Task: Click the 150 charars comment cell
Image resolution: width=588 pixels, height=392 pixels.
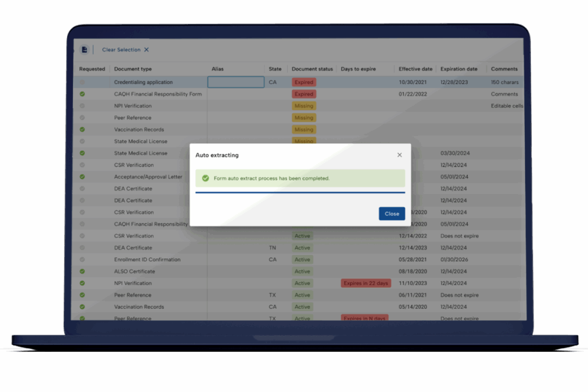Action: pos(504,82)
